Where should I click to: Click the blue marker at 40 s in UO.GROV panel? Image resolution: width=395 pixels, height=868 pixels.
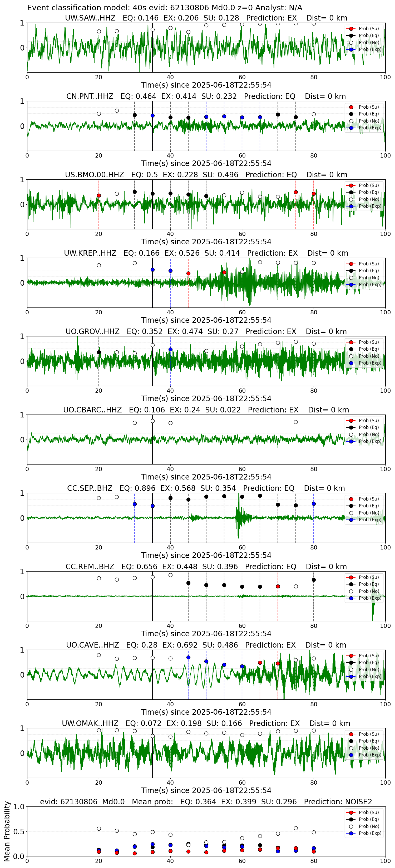170,349
